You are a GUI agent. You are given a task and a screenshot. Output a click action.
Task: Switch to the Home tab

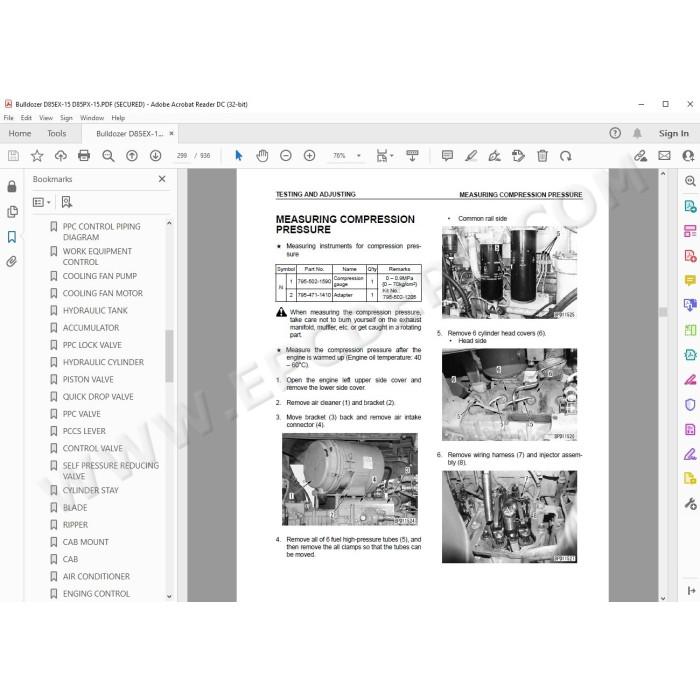(20, 133)
